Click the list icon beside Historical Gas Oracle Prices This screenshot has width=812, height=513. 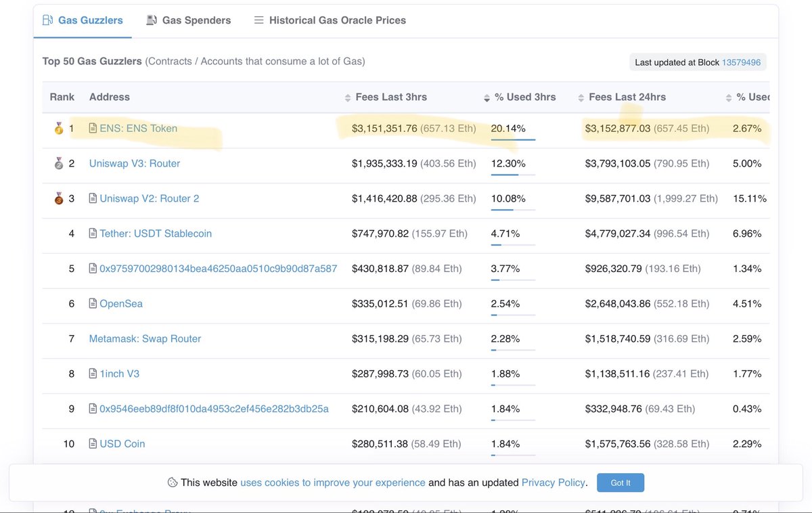coord(258,20)
